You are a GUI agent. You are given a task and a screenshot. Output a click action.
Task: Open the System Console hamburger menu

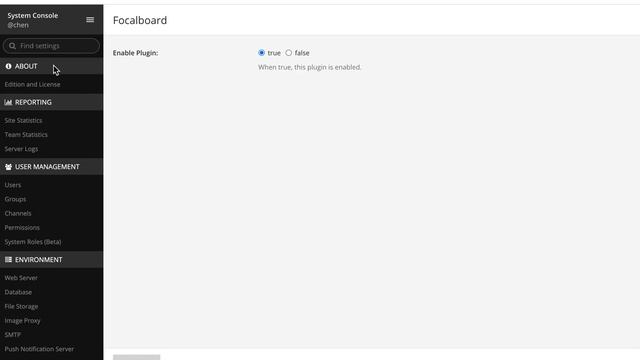90,20
